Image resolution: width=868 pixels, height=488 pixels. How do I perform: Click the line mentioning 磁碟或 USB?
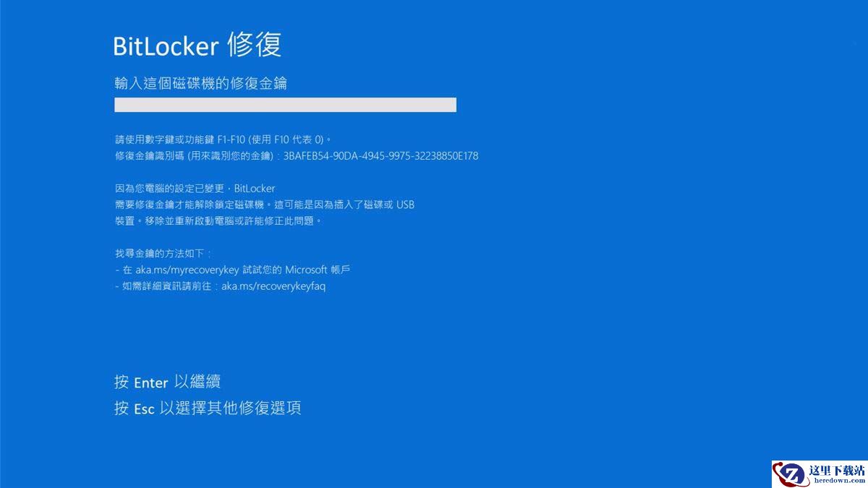click(265, 205)
